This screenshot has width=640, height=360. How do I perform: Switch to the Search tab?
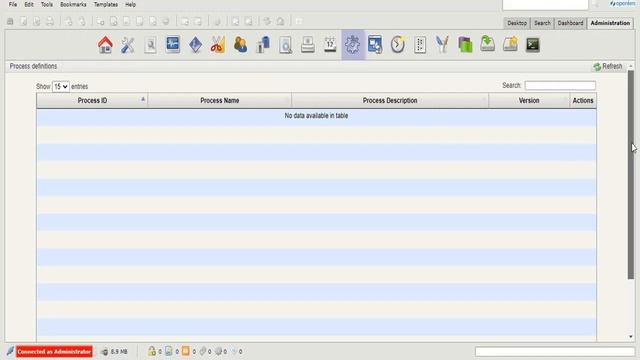point(542,23)
